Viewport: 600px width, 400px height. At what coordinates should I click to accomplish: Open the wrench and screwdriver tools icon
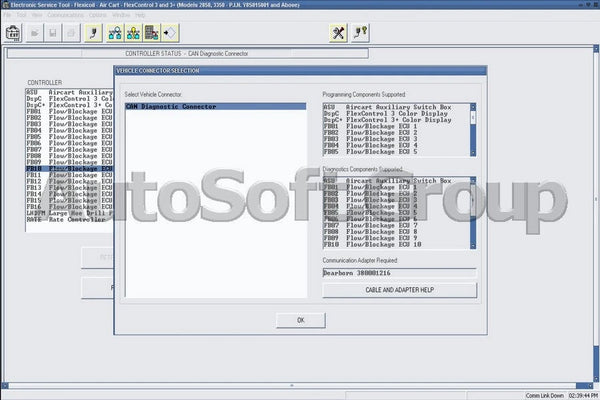point(338,33)
